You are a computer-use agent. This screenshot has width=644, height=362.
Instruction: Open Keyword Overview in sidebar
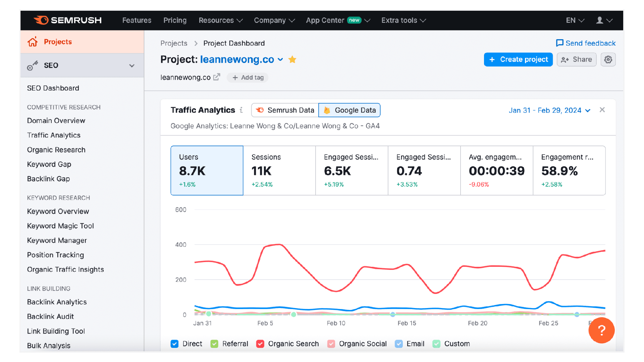(58, 211)
